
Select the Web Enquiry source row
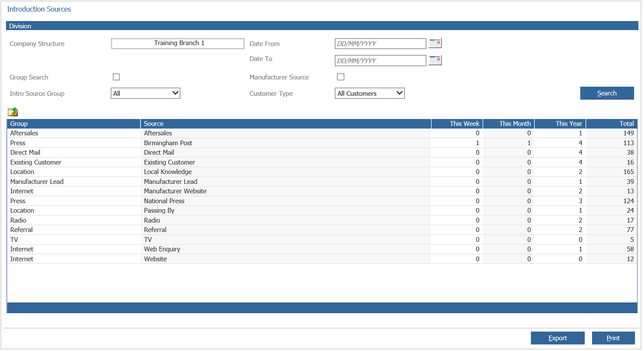point(215,249)
